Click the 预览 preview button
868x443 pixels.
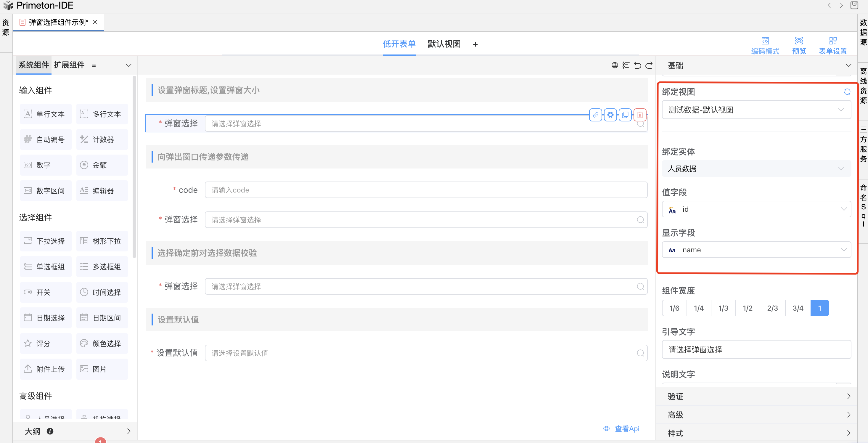point(799,45)
